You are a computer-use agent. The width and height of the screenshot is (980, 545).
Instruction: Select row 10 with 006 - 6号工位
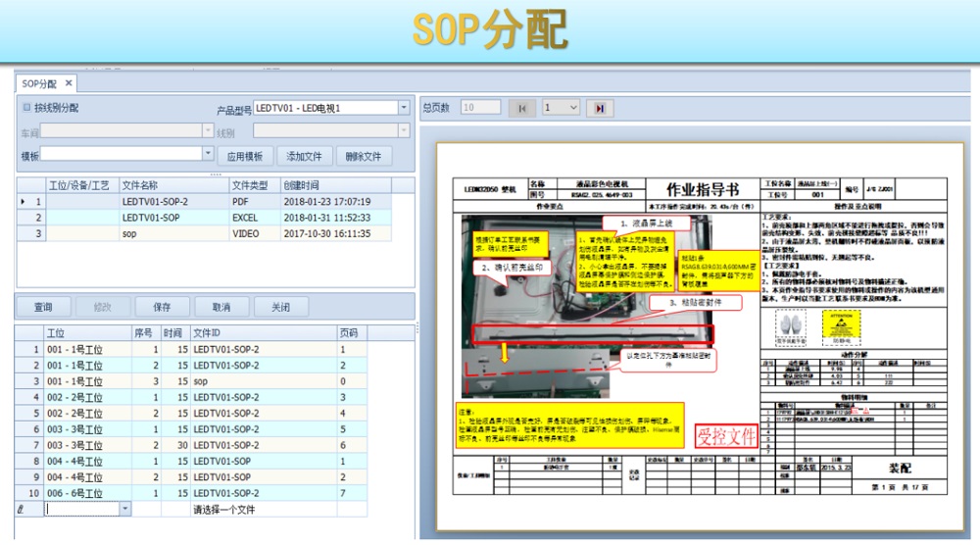point(191,493)
